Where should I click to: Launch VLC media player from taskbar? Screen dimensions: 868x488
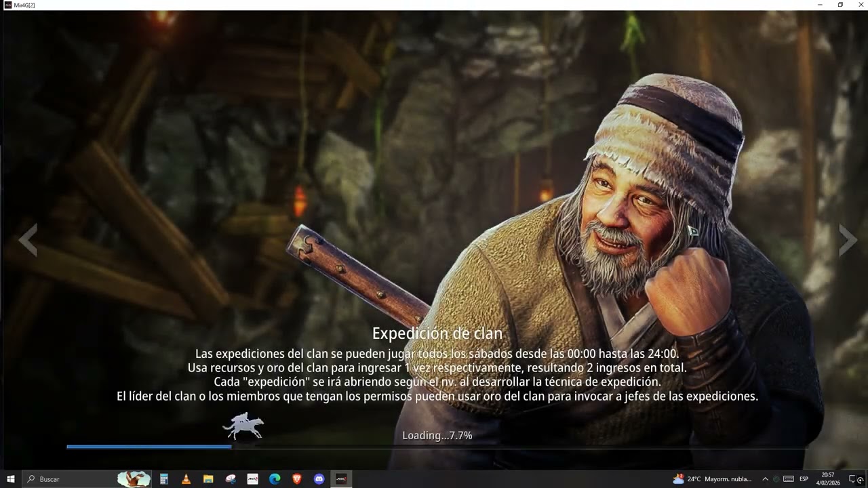pos(186,479)
